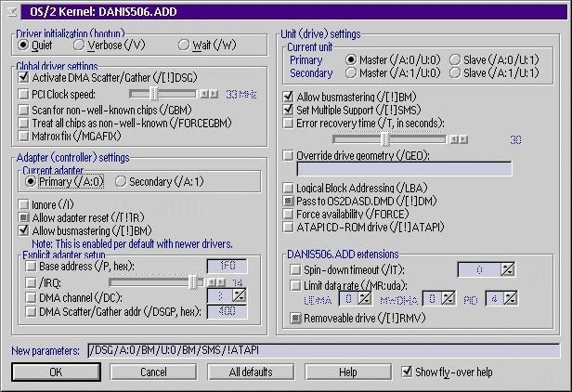Click the error recovery time slider handle
The width and height of the screenshot is (572, 392).
[x=385, y=139]
